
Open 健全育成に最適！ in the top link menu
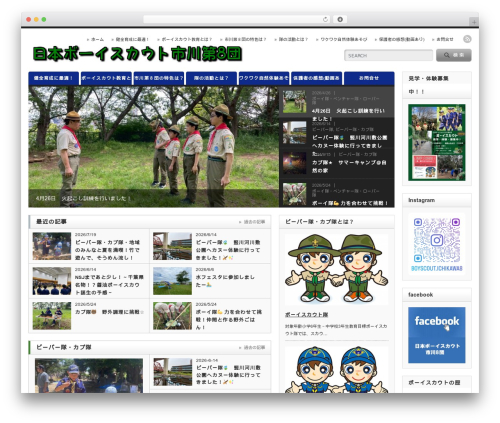(132, 39)
